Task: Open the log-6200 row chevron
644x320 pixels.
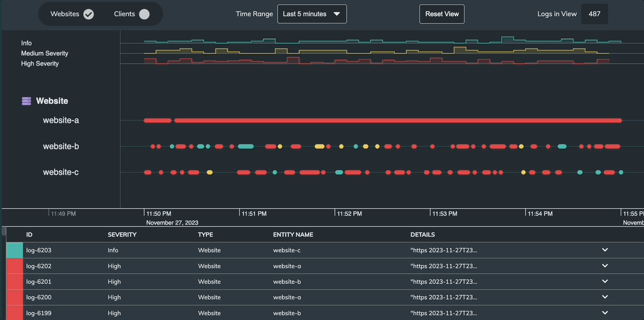Action: [x=604, y=297]
